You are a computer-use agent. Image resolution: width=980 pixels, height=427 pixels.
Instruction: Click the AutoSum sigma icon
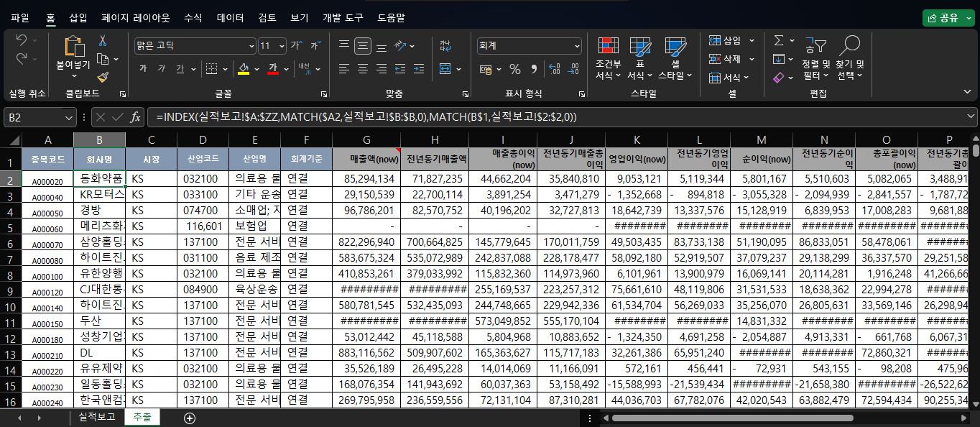point(779,41)
